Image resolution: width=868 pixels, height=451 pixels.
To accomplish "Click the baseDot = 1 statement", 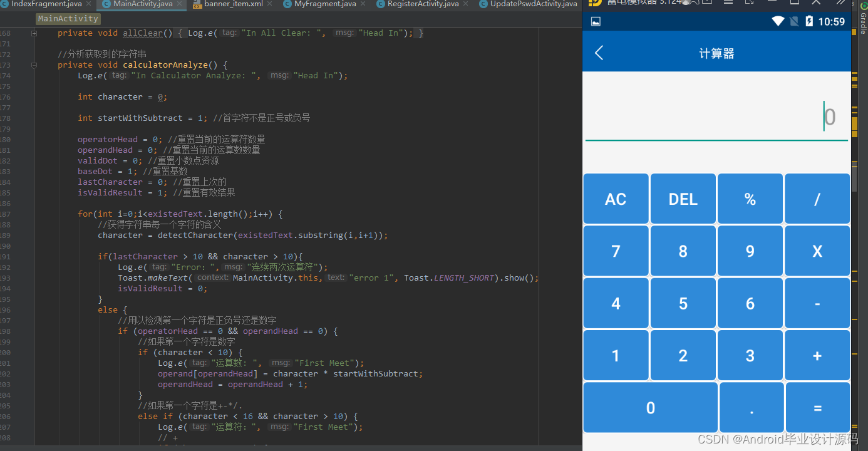I will (x=108, y=171).
